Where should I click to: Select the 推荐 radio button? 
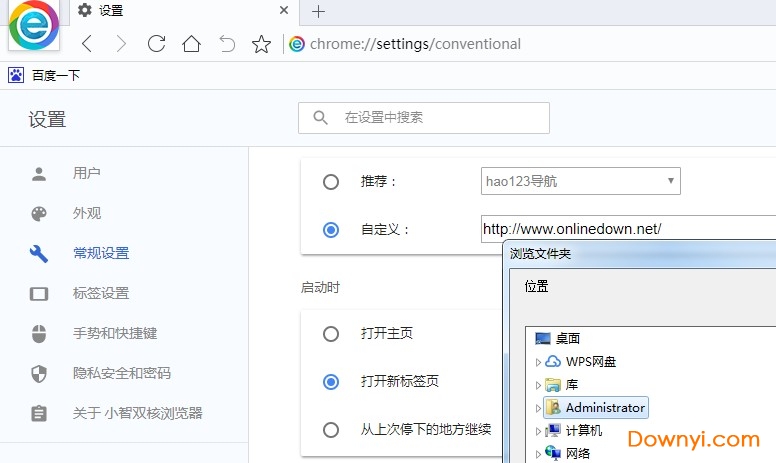point(331,182)
